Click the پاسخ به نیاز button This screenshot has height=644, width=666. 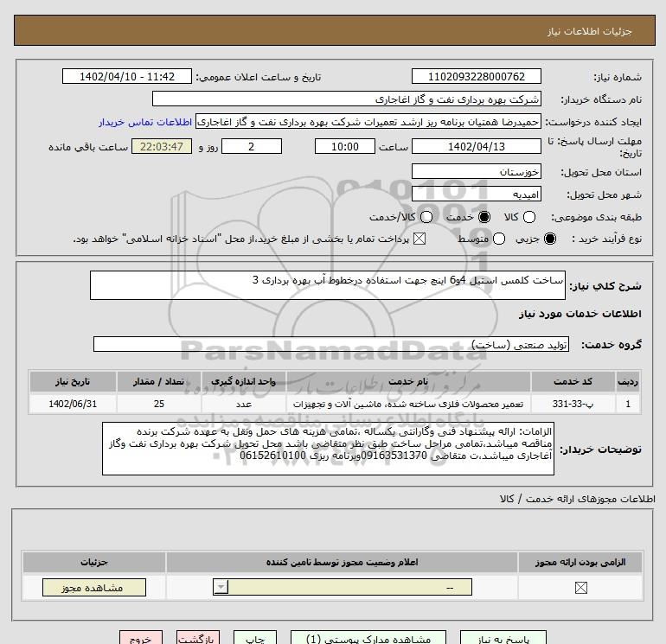[503, 638]
